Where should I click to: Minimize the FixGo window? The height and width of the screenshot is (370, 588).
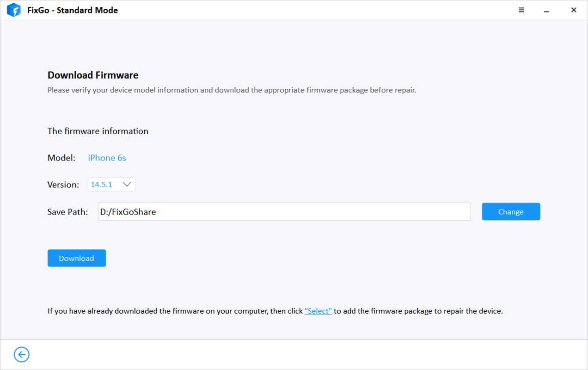547,10
